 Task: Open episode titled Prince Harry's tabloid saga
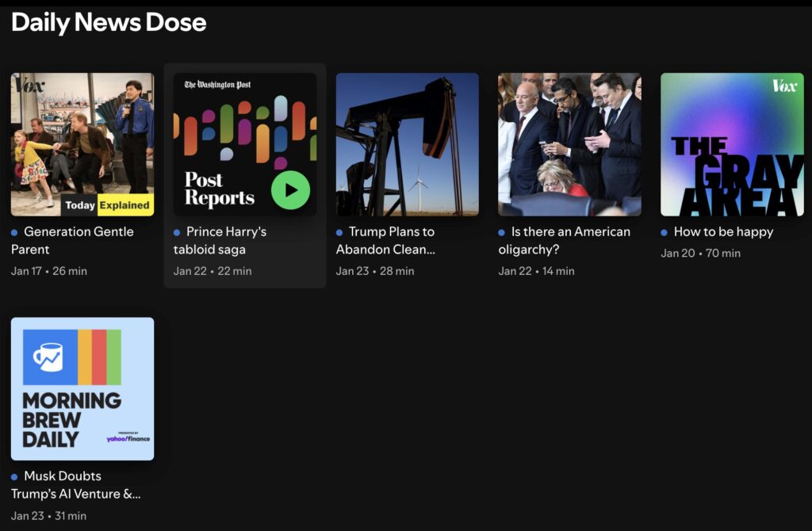click(220, 240)
